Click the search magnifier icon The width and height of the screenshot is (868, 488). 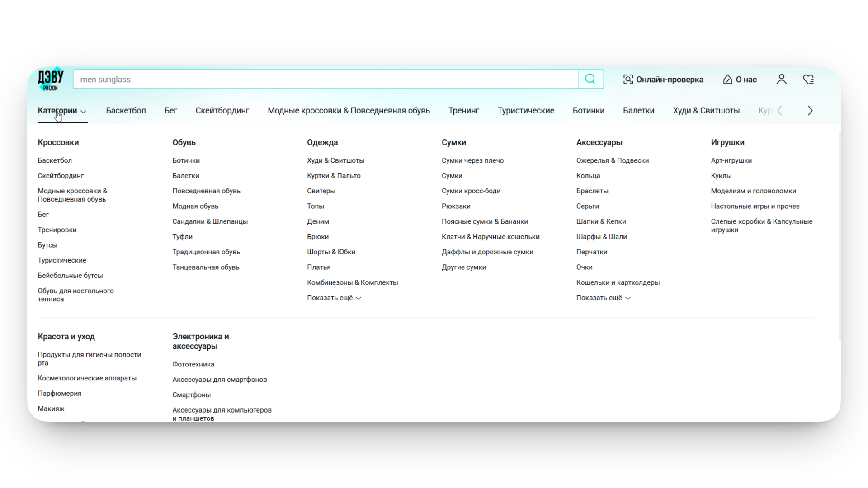point(590,79)
